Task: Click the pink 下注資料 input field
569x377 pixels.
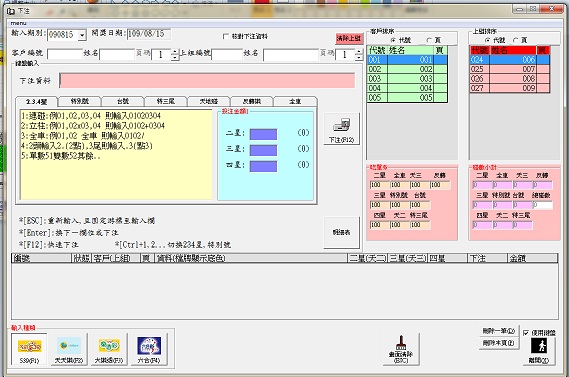Action: (207, 81)
